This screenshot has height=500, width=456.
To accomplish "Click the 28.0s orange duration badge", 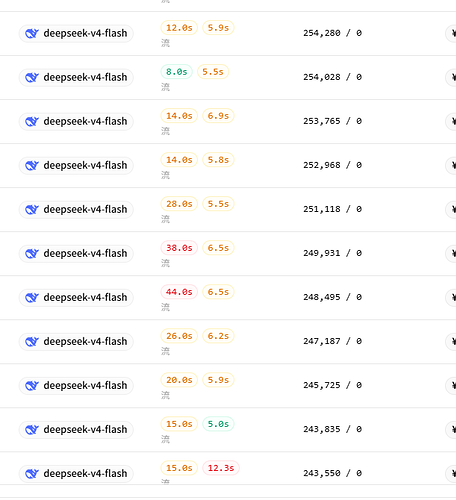I will (x=179, y=204).
